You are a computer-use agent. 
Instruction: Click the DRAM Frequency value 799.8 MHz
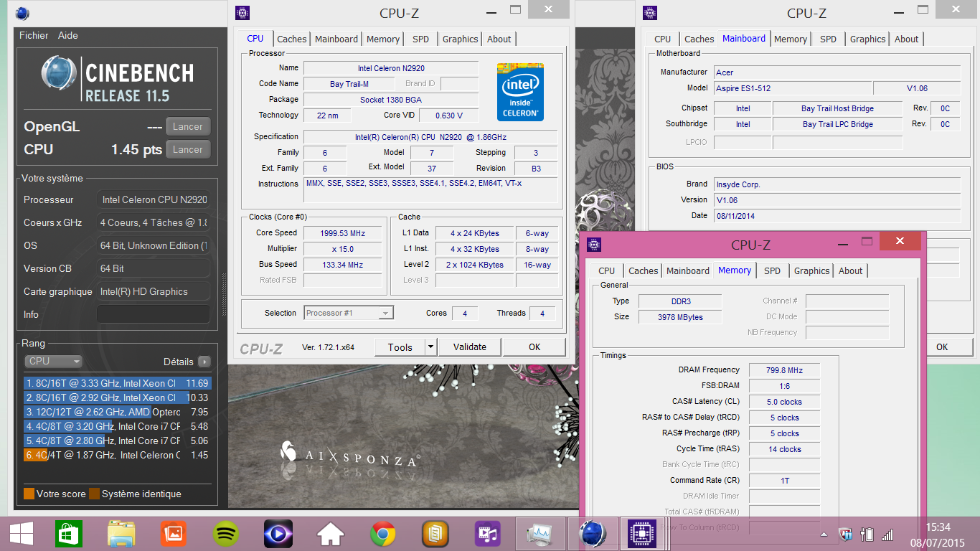click(x=784, y=370)
